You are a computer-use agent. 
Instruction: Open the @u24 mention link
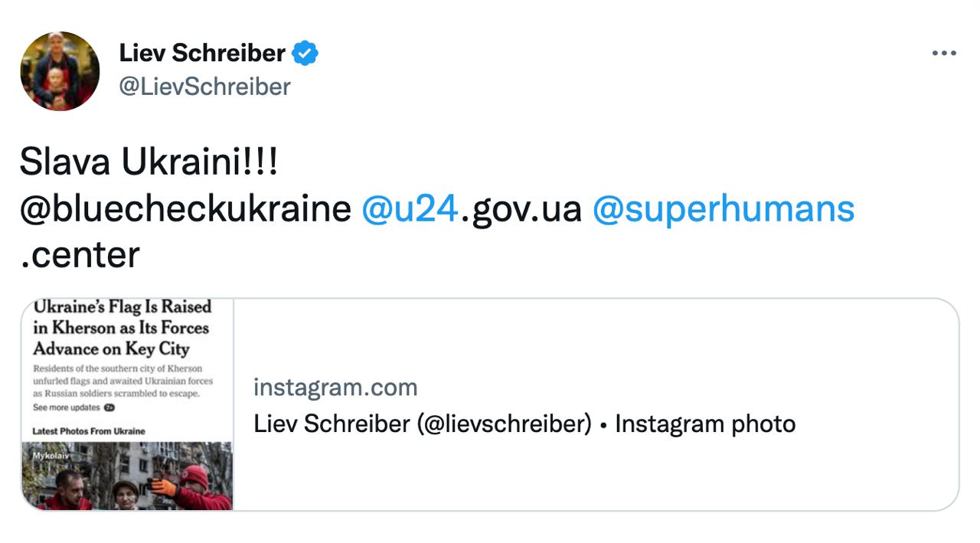[410, 208]
